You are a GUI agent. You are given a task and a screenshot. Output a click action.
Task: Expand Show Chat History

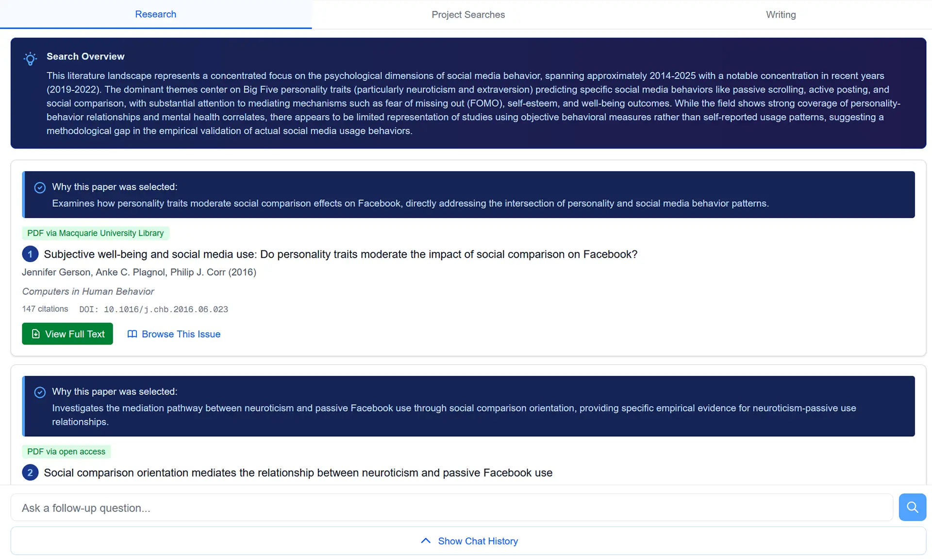468,541
